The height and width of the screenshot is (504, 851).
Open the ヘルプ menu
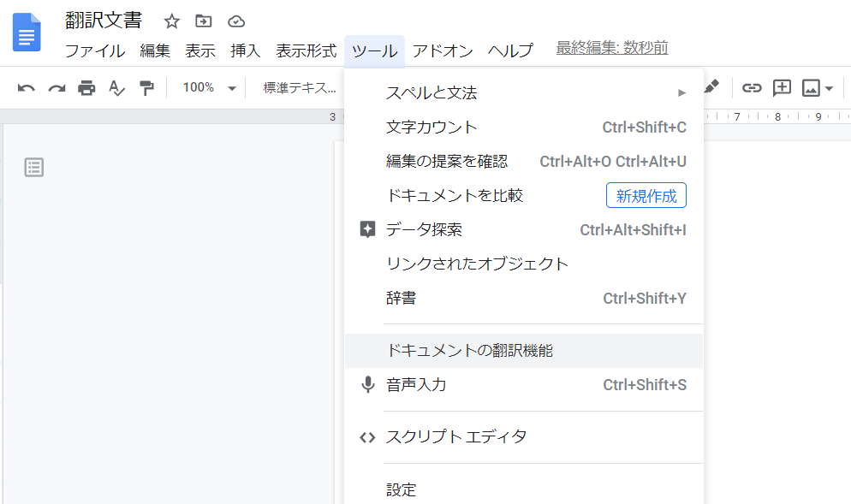click(x=511, y=51)
